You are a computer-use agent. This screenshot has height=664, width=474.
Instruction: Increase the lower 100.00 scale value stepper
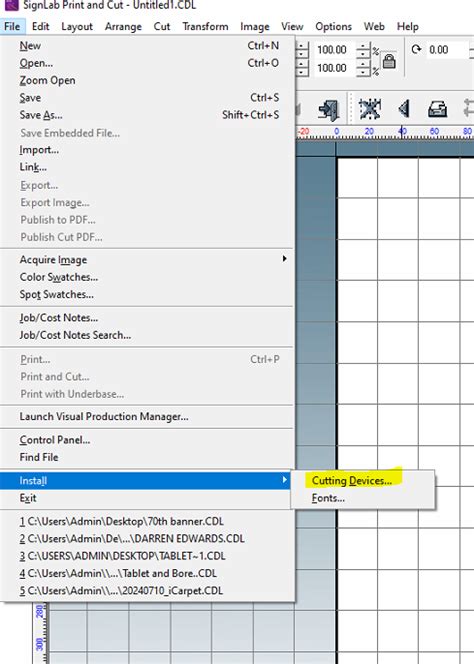(363, 64)
